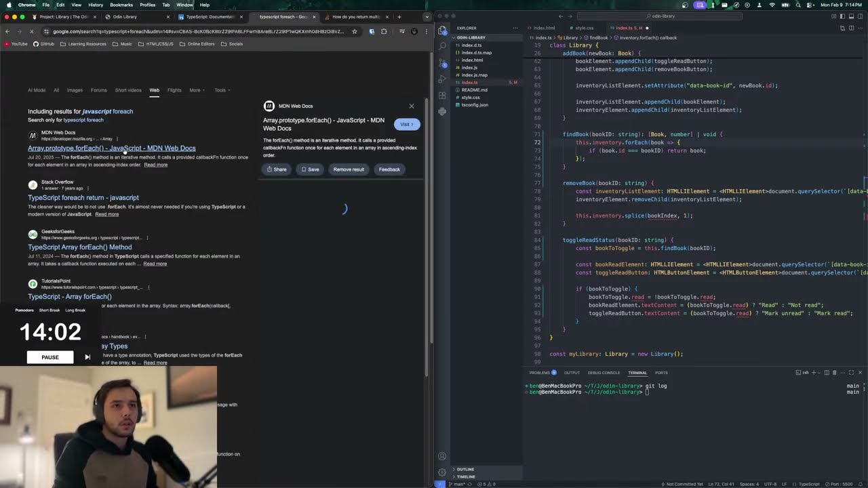Maximize the terminal panel size
Screen dimensions: 868x488
click(852, 372)
